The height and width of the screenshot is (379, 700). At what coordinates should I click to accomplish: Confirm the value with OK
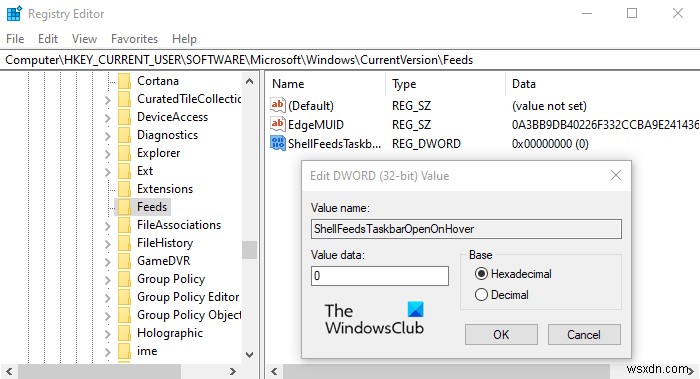501,334
